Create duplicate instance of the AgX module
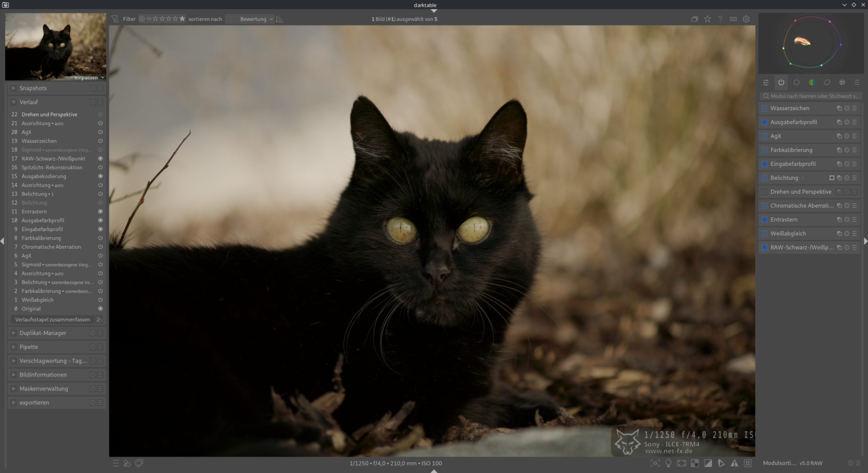Image resolution: width=868 pixels, height=473 pixels. [x=839, y=136]
